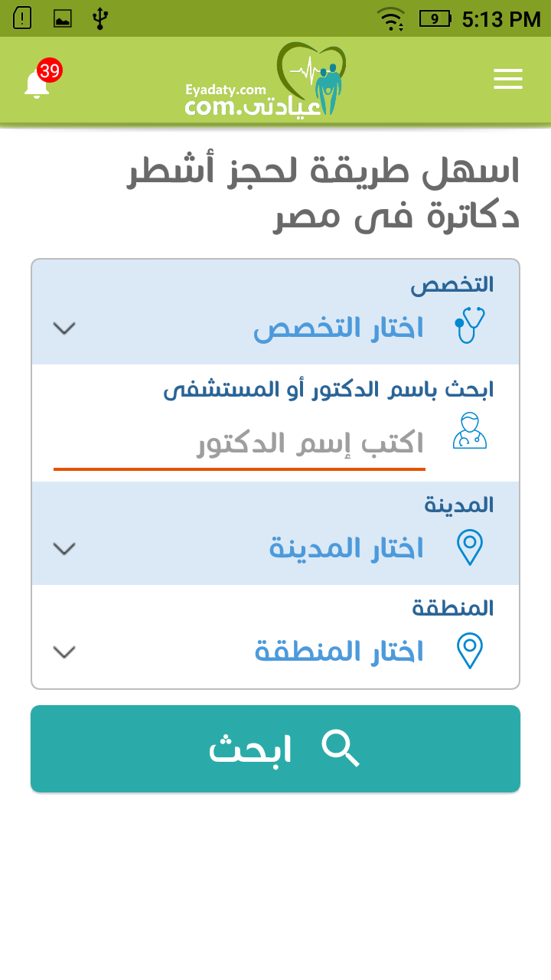This screenshot has height=980, width=551.
Task: Focus the doctor name input field
Action: 240,445
